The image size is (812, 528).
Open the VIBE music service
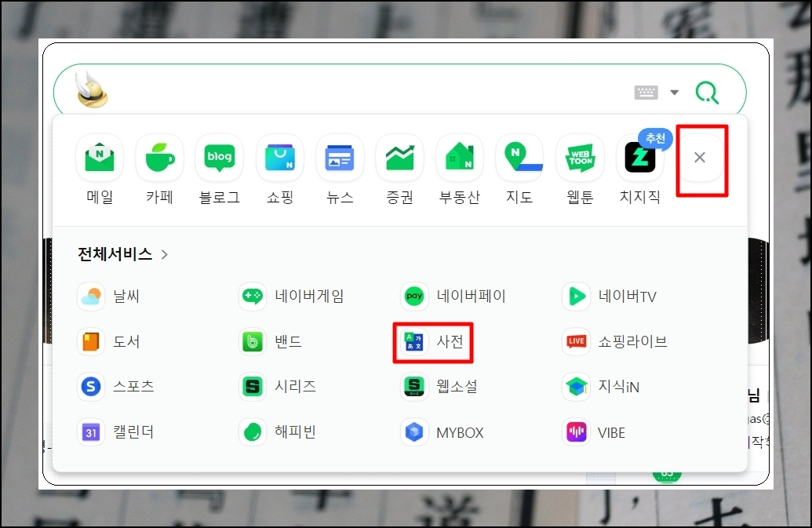[x=594, y=432]
